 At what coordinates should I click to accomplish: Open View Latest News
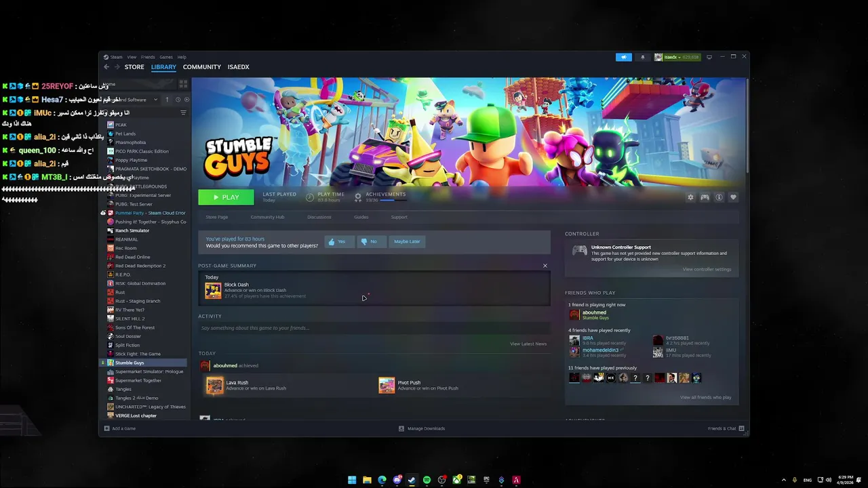tap(528, 344)
